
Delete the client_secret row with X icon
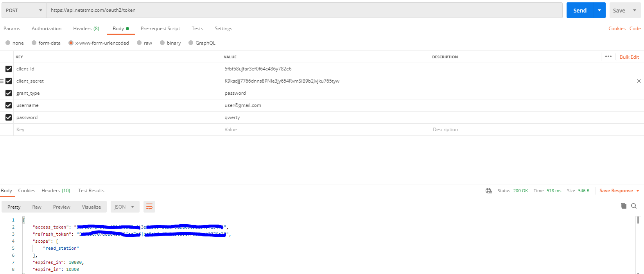click(x=639, y=81)
